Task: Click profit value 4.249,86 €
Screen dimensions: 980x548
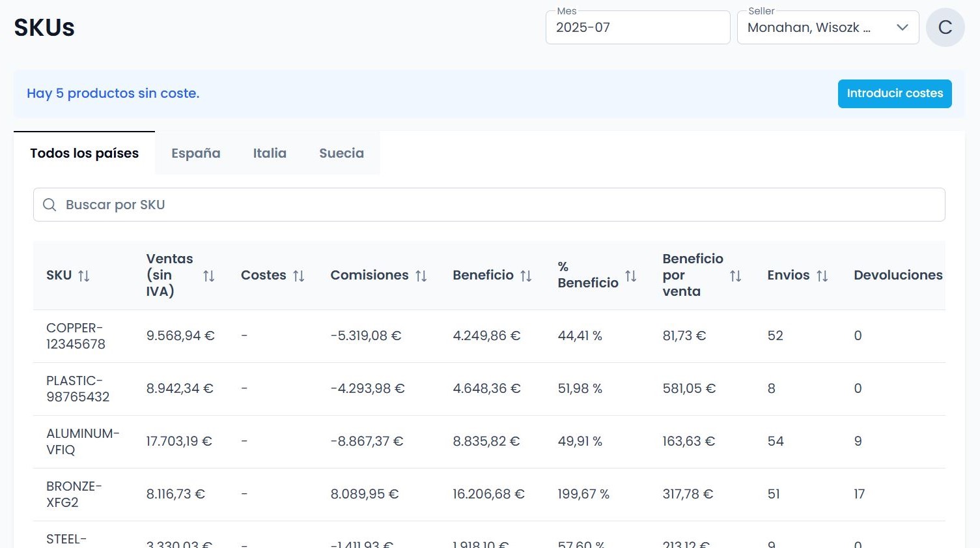Action: 486,336
